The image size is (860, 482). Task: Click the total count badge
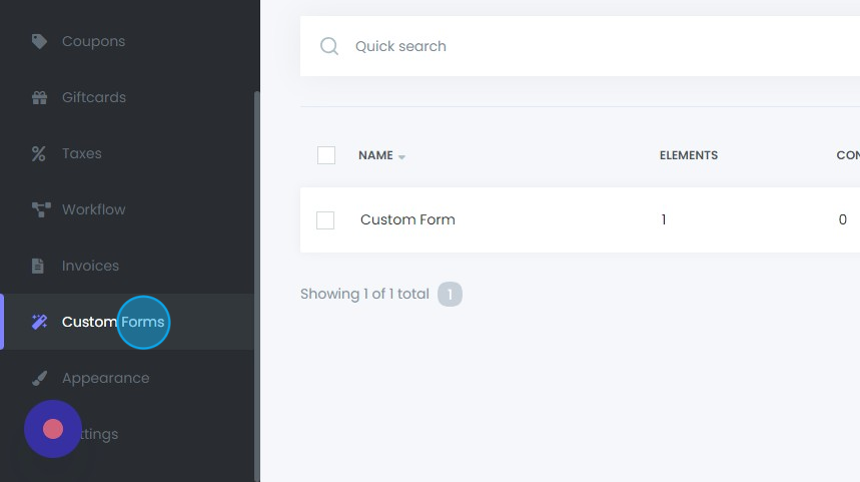[450, 294]
